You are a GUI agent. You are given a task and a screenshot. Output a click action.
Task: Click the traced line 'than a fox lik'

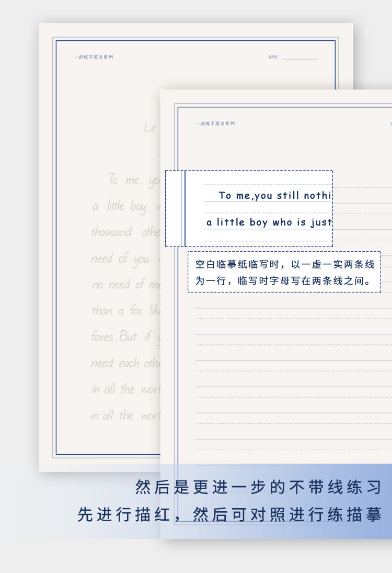click(126, 310)
